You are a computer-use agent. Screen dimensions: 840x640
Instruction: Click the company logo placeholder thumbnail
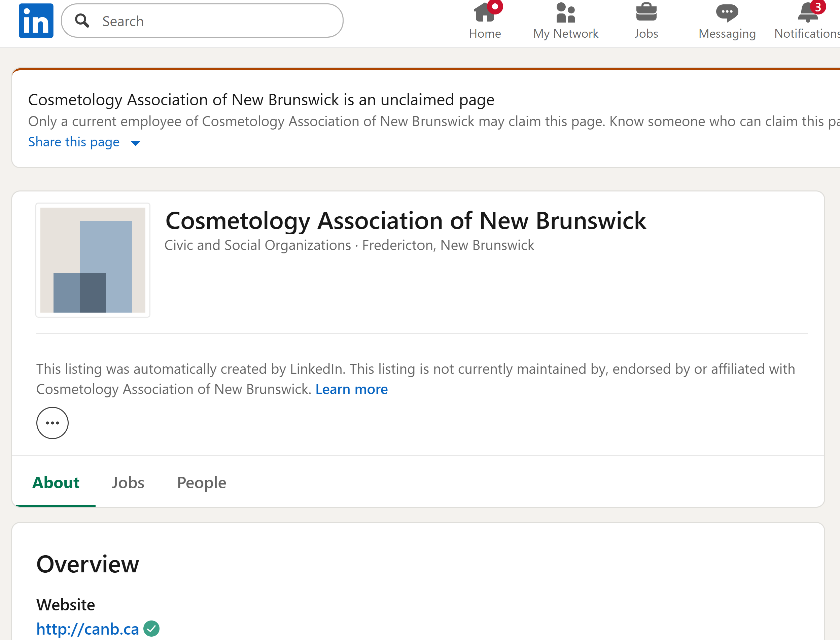[x=93, y=260]
